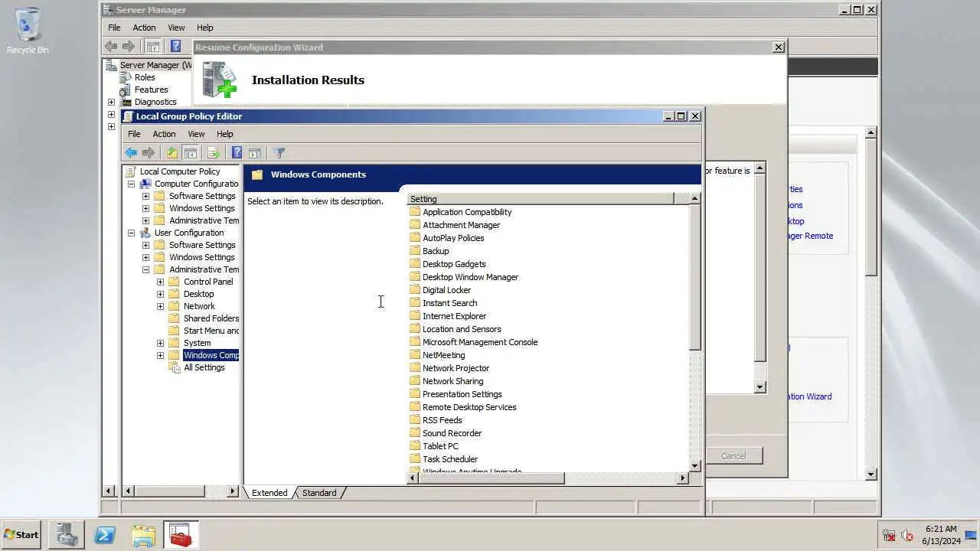Click the Setting column header
This screenshot has width=980, height=551.
pos(541,199)
